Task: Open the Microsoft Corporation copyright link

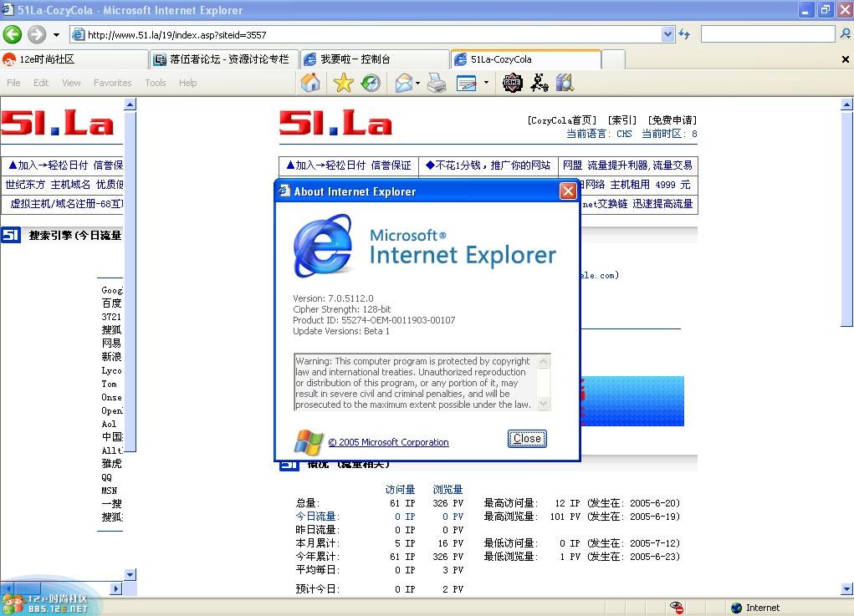Action: tap(388, 441)
